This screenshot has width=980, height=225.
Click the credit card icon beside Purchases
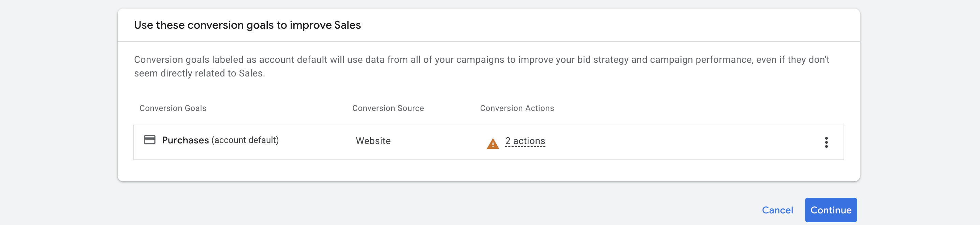click(149, 140)
